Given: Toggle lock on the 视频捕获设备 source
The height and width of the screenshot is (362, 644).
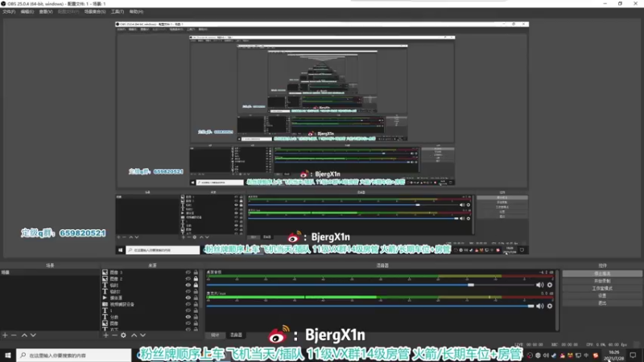Looking at the screenshot, I should tap(196, 304).
